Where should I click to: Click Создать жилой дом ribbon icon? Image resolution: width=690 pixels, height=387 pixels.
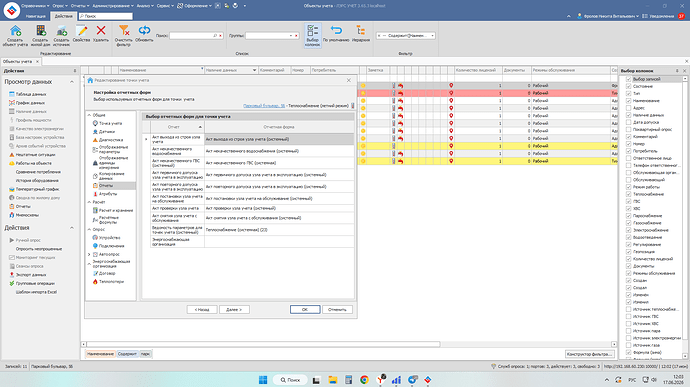[x=40, y=35]
